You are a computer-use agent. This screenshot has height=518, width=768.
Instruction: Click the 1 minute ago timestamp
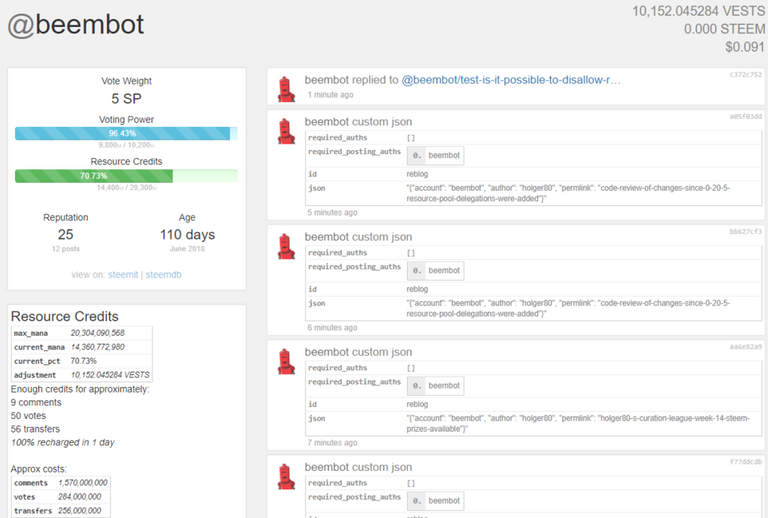point(331,95)
